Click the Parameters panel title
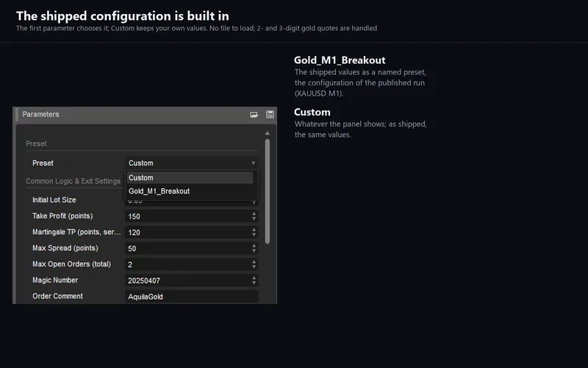This screenshot has height=368, width=588. tap(40, 114)
